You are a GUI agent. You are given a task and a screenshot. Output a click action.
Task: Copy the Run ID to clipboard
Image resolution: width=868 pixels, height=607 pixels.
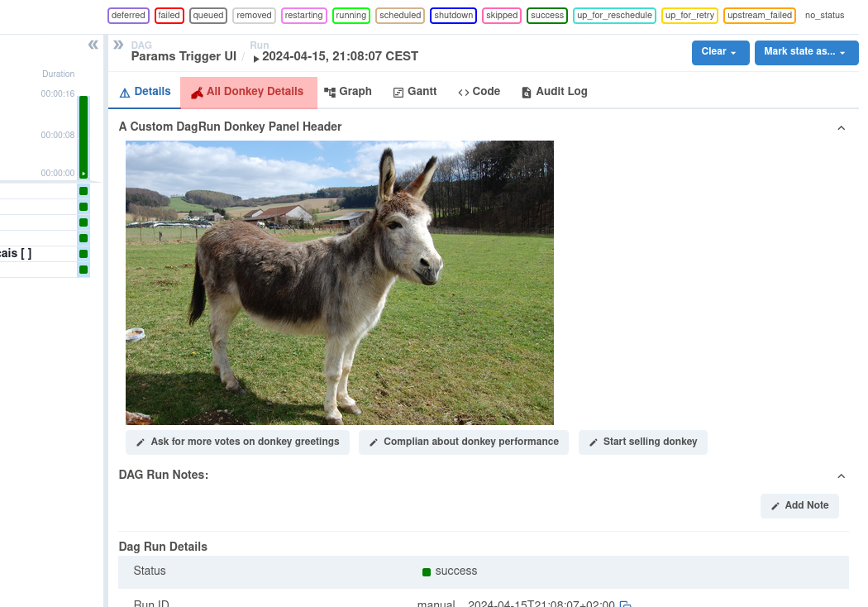pos(625,604)
